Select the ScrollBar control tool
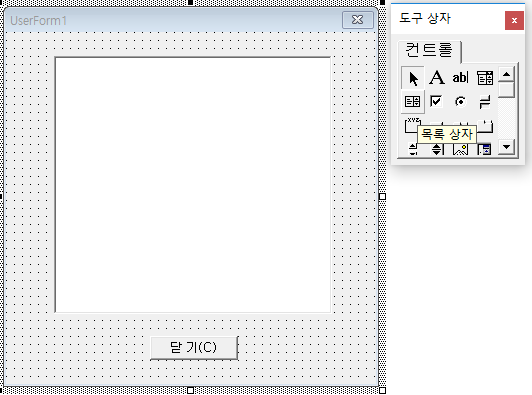 [x=413, y=149]
